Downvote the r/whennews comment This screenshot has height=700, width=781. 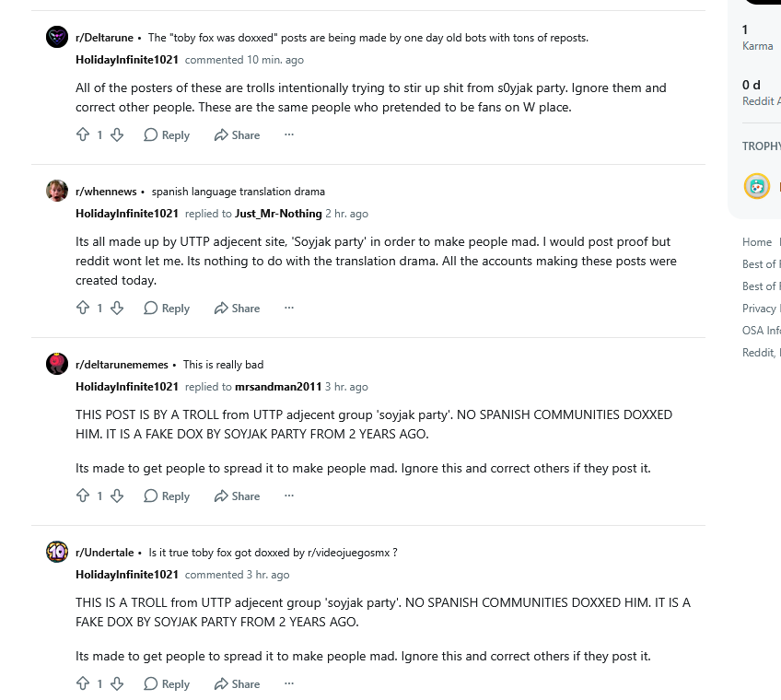[117, 308]
